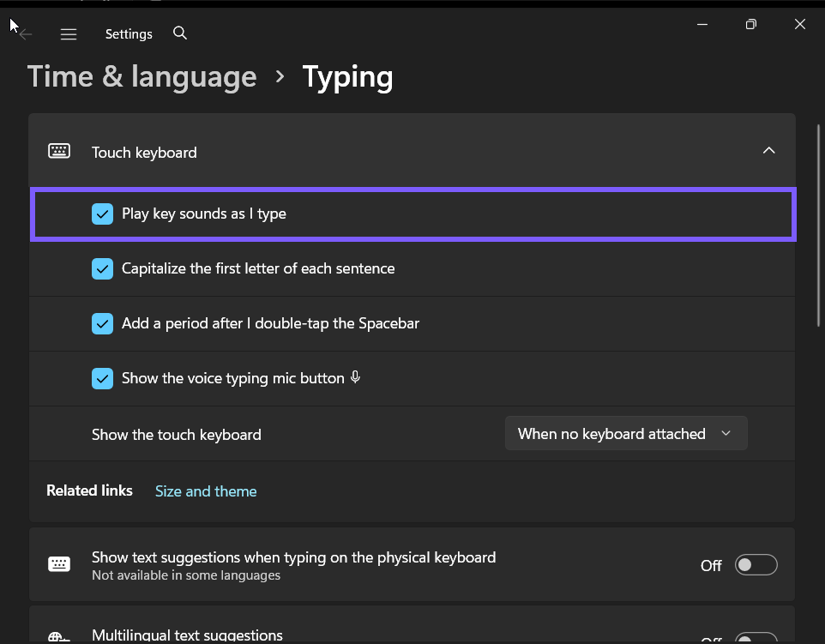
Task: Open the hamburger navigation menu
Action: click(69, 34)
